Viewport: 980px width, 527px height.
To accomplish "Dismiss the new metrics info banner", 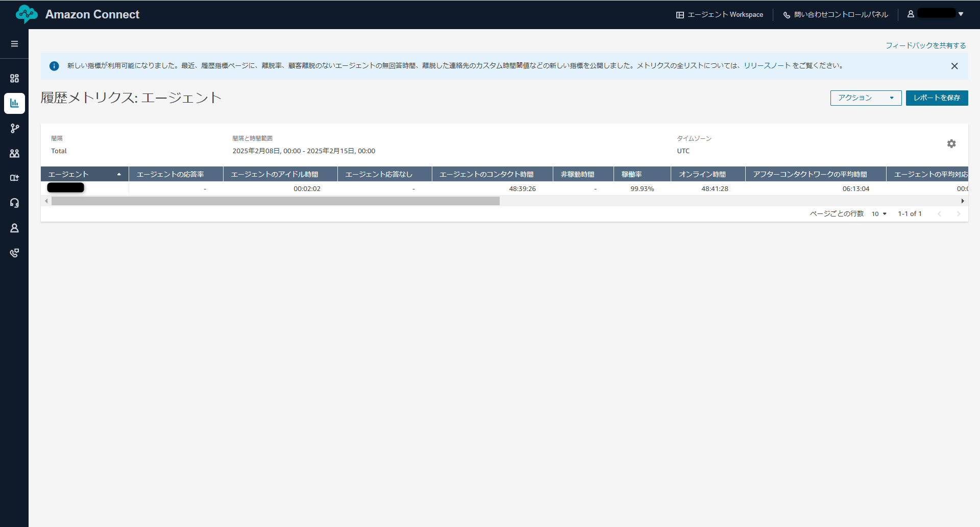I will click(954, 66).
